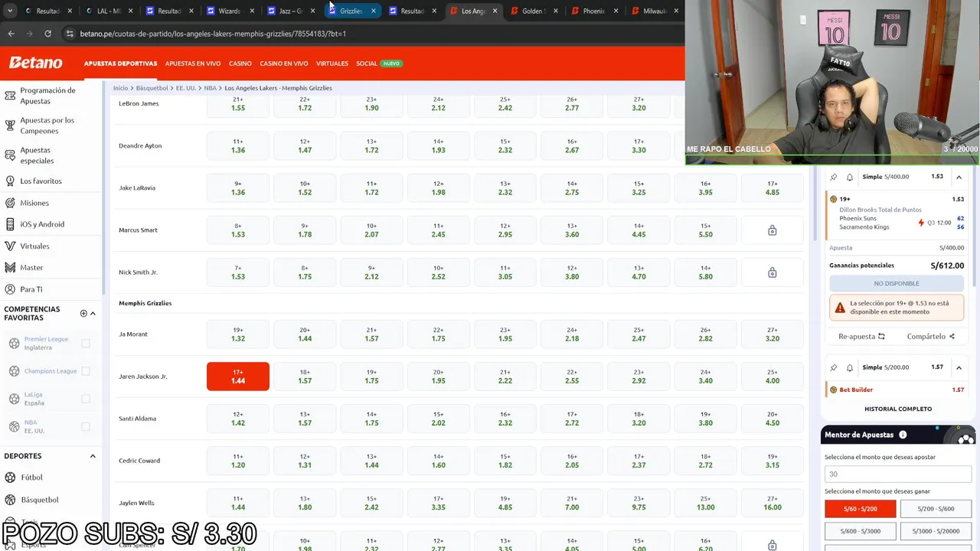Click the Master sidebar icon
The width and height of the screenshot is (980, 551).
[x=10, y=268]
